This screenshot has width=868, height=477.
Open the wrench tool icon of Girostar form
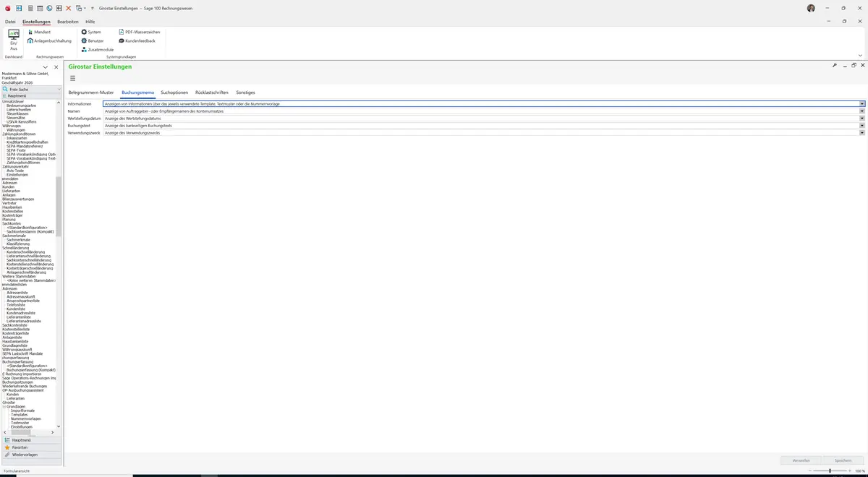835,65
